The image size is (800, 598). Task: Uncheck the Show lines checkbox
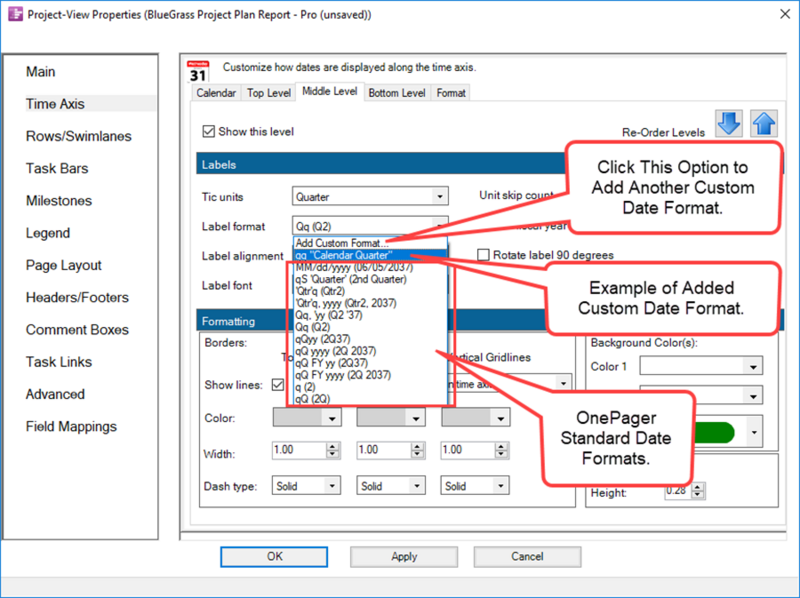click(x=278, y=385)
